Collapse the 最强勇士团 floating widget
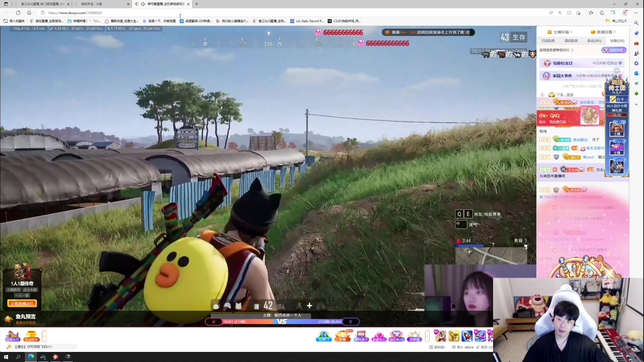The width and height of the screenshot is (644, 362). (617, 70)
